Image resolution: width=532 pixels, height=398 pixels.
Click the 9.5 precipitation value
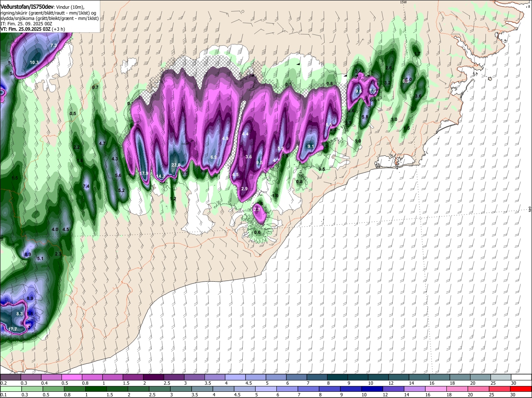(259, 162)
